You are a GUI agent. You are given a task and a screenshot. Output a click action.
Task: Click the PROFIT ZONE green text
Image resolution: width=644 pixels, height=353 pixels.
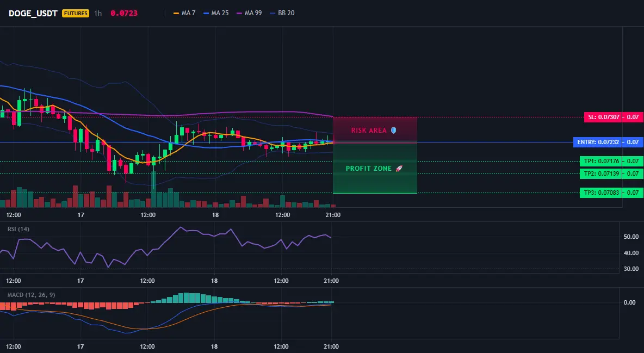coord(369,169)
